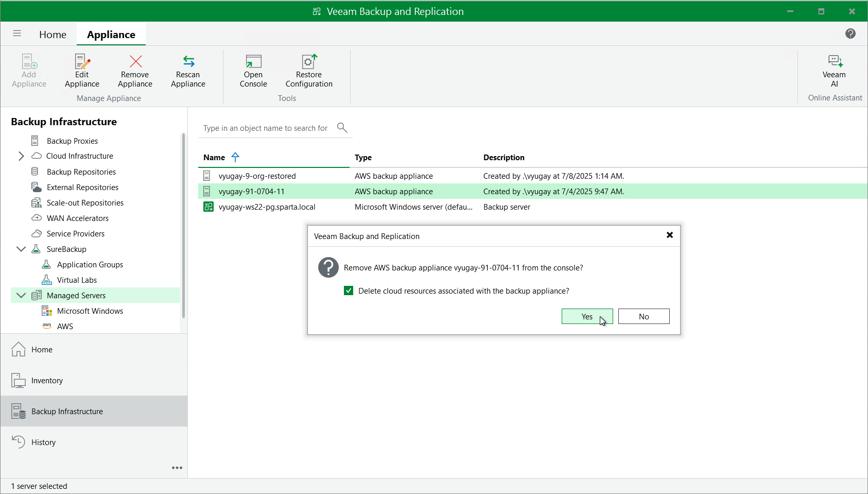This screenshot has height=494, width=868.
Task: Switch to the Home ribbon tab
Action: [53, 35]
